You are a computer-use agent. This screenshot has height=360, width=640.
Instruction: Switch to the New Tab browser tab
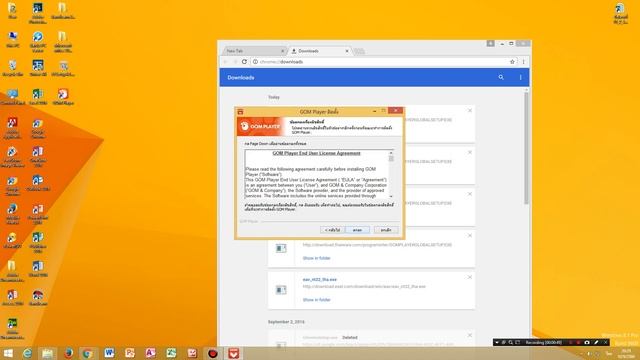(x=253, y=51)
